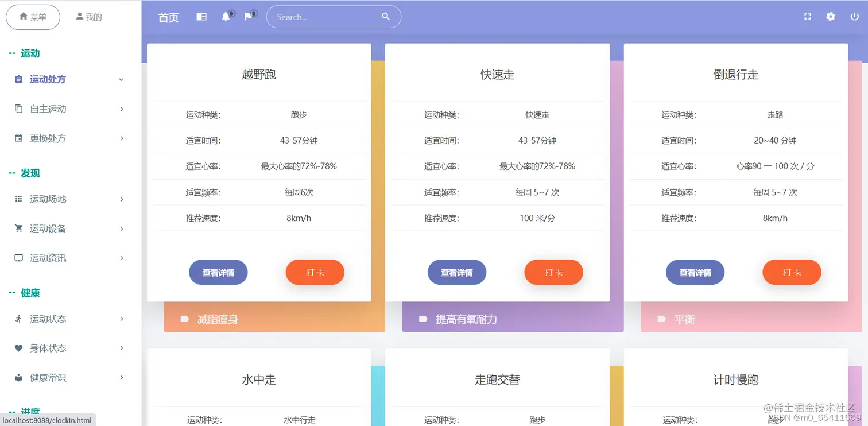This screenshot has width=868, height=426.
Task: Select the 运动场地 grid icon in sidebar
Action: coord(19,199)
